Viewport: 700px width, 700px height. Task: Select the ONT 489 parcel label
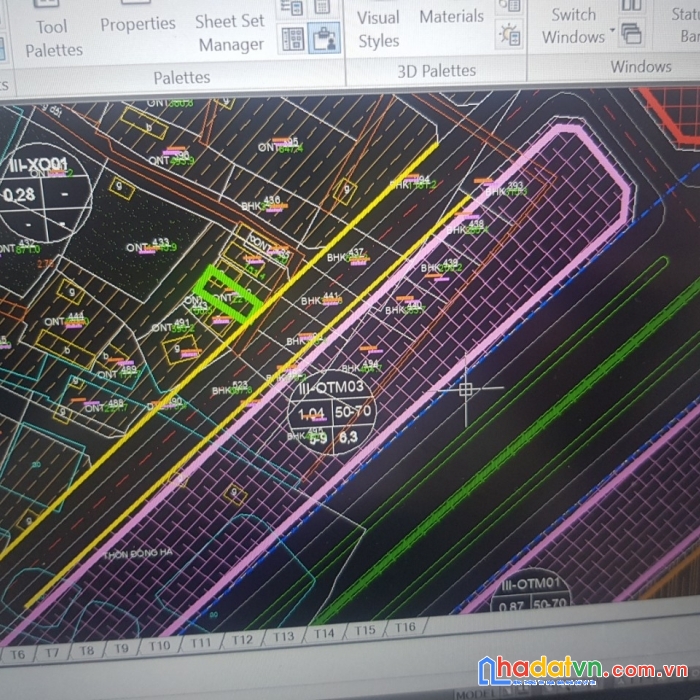pyautogui.click(x=118, y=373)
